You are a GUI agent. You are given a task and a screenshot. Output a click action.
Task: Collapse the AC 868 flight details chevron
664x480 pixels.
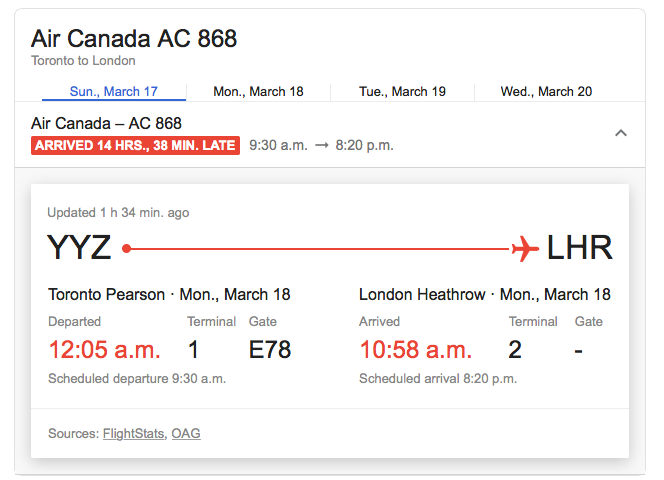tap(620, 133)
